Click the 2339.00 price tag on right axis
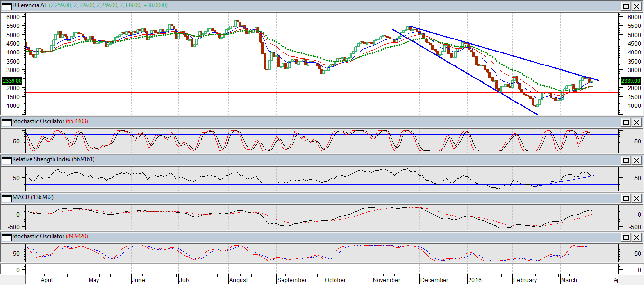 pos(631,81)
